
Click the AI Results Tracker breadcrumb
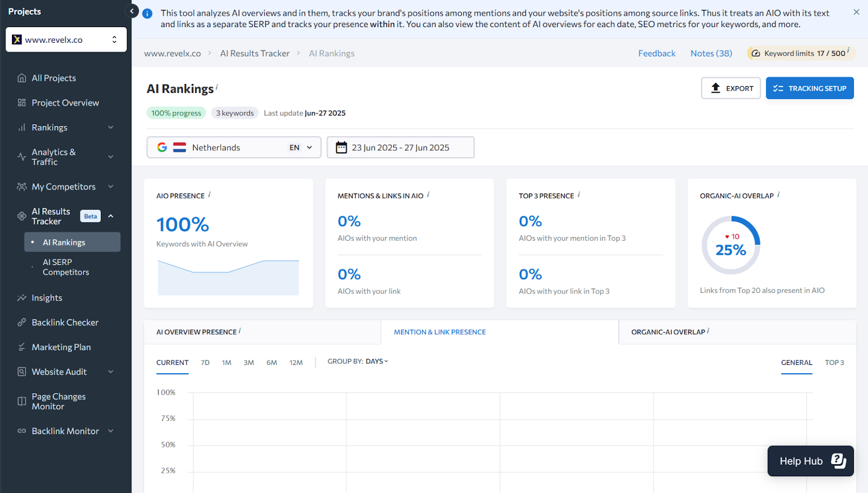click(x=255, y=53)
